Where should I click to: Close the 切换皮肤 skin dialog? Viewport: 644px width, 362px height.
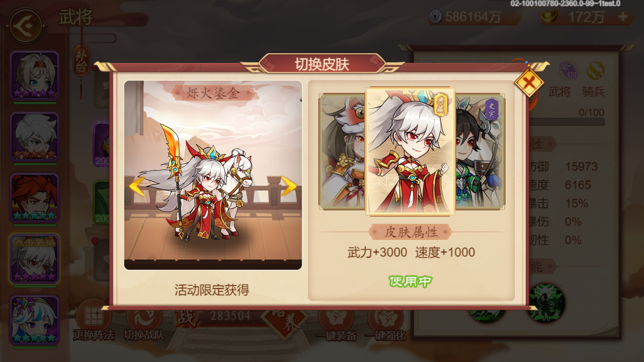pos(529,82)
